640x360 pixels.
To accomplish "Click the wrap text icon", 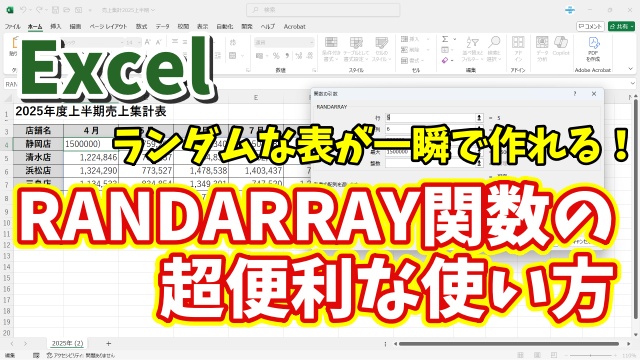I will point(233,42).
